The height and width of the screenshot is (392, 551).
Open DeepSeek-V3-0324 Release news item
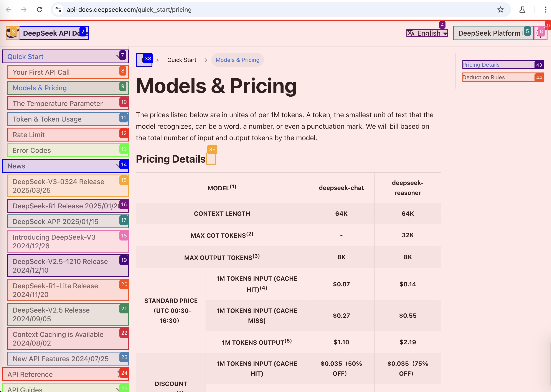point(58,186)
